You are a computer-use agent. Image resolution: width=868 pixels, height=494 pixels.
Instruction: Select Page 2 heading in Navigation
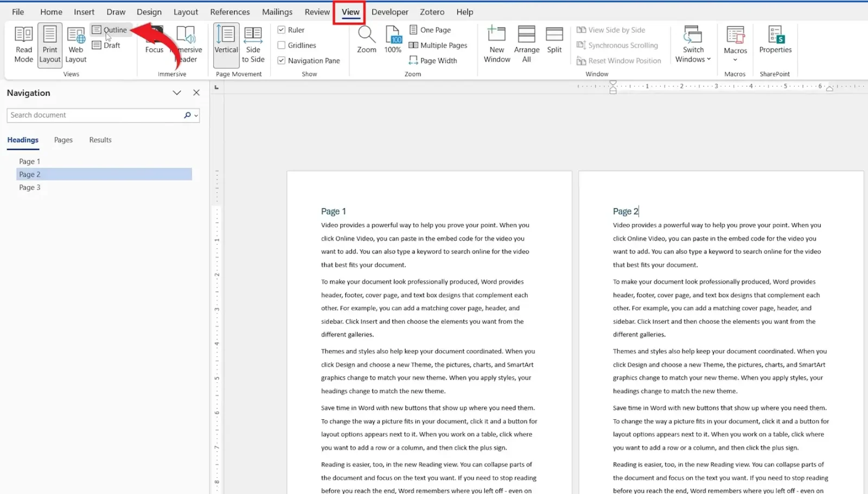(104, 174)
